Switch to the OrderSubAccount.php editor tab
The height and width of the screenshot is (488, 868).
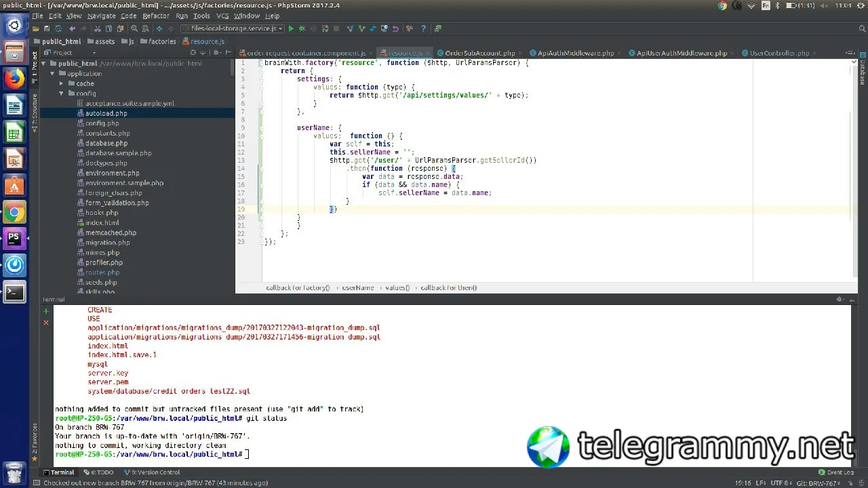479,53
